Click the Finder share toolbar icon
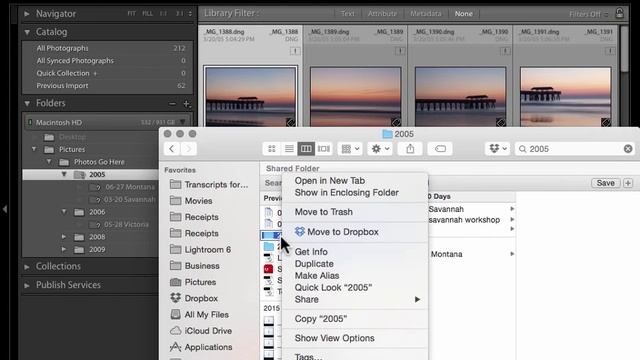Screen dimensions: 640x360 410,149
